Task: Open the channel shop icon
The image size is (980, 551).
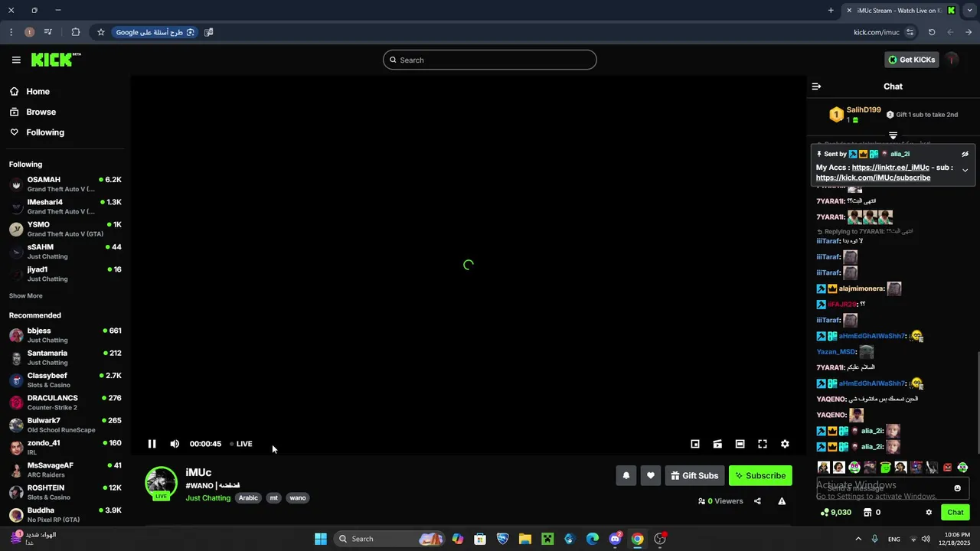Action: point(867,513)
